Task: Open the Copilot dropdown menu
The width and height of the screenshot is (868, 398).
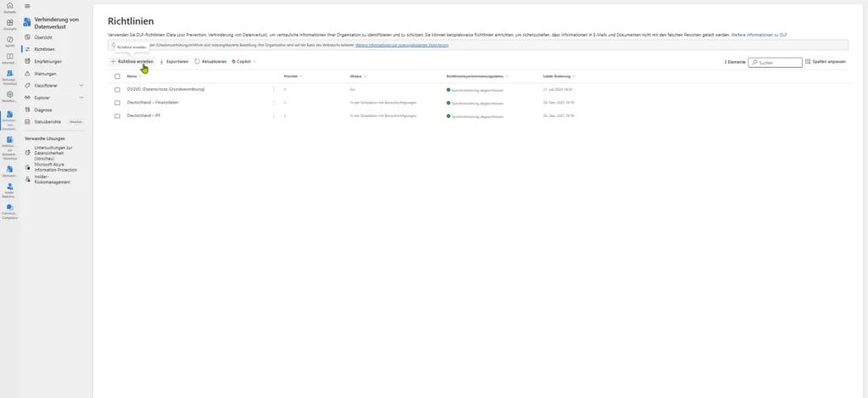Action: [x=243, y=62]
